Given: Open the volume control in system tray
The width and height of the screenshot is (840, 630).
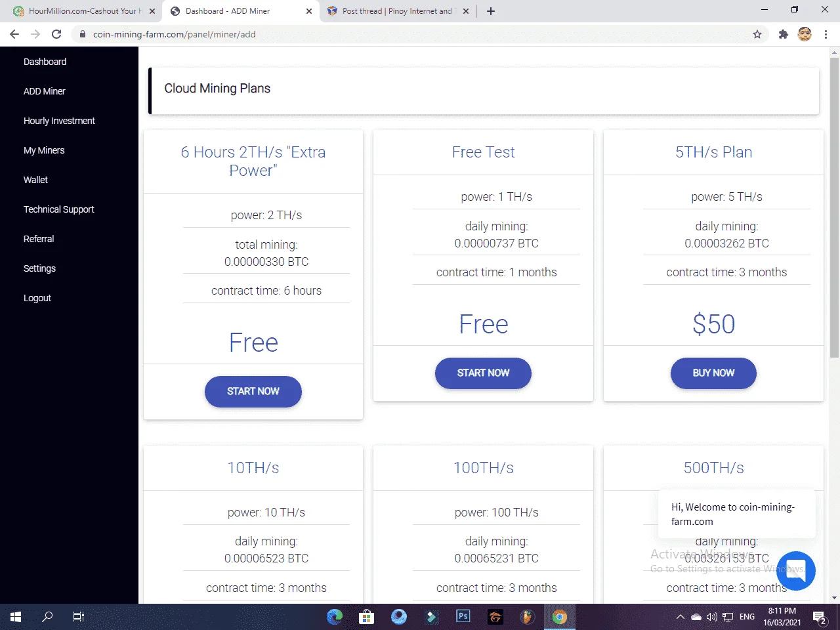Looking at the screenshot, I should click(712, 617).
